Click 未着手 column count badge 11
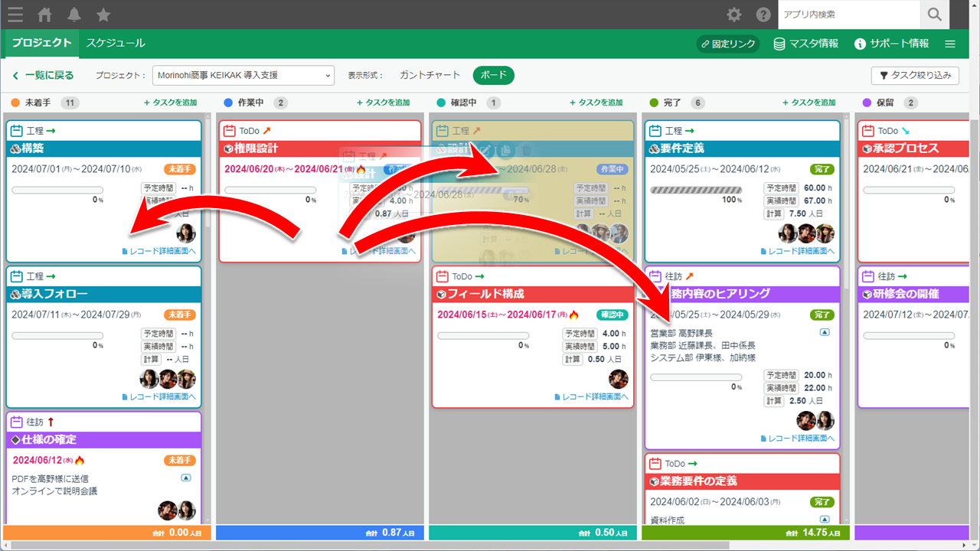Viewport: 980px width, 551px height. 70,103
